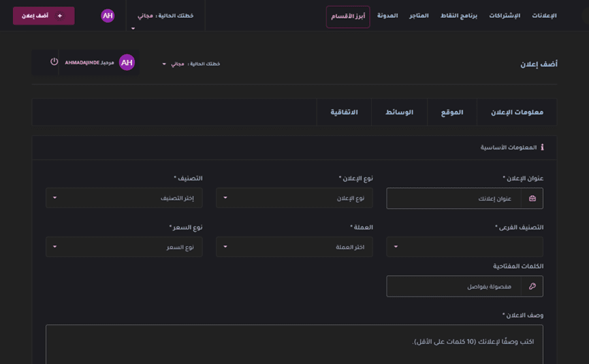Select أبرز الأقسام in the navigation bar
589x364 pixels.
[x=348, y=16]
